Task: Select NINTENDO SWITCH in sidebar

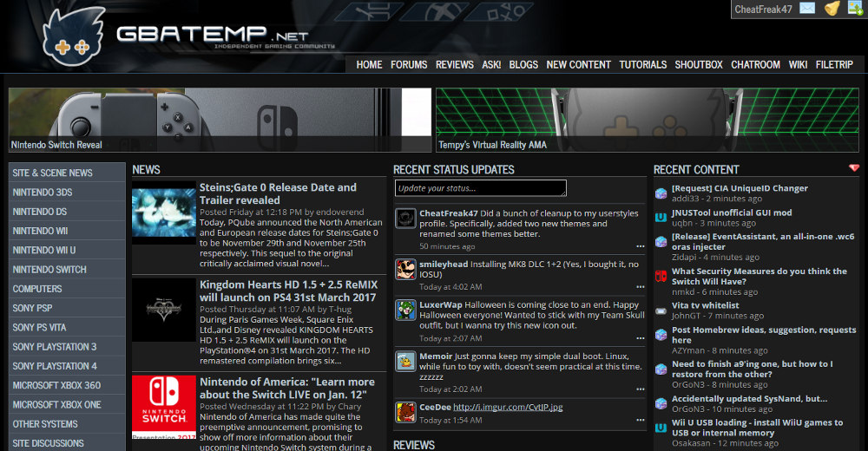Action: click(x=67, y=270)
